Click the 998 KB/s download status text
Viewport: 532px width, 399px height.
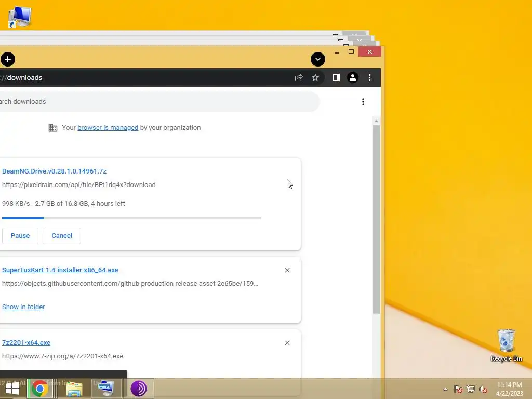pyautogui.click(x=63, y=203)
